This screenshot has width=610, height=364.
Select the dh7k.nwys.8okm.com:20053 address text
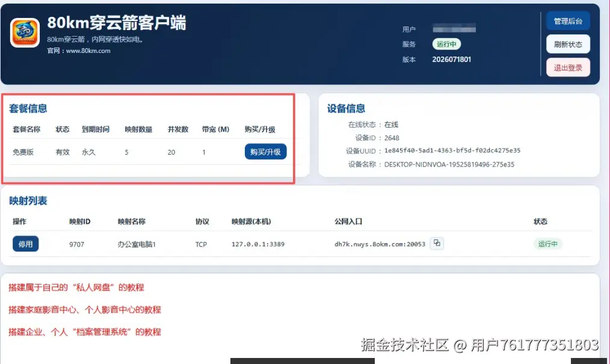click(x=380, y=244)
